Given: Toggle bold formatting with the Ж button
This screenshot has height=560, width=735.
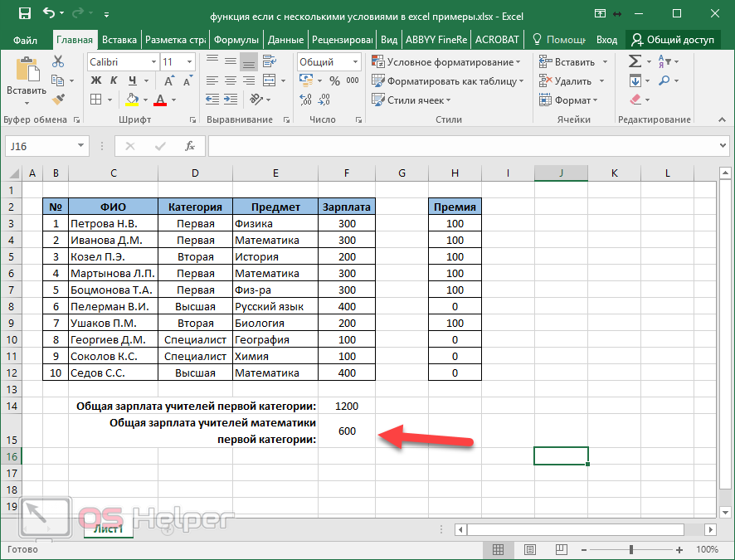Looking at the screenshot, I should (95, 80).
